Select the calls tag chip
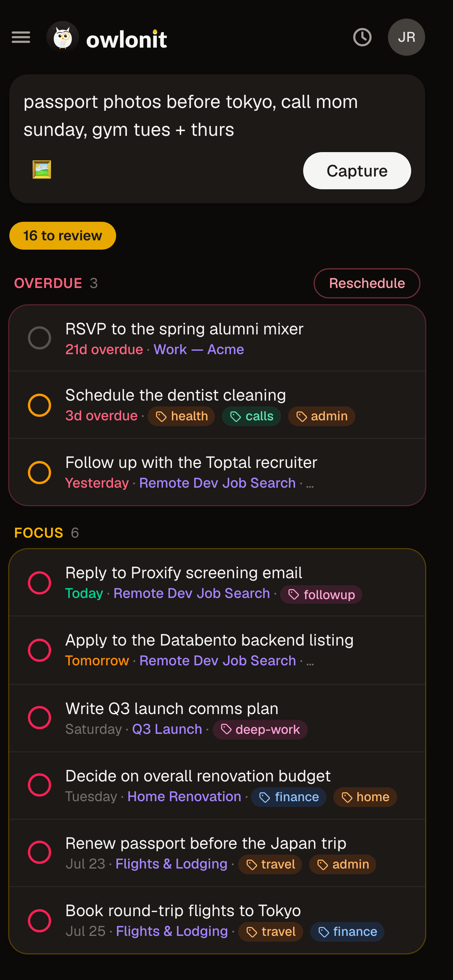 click(251, 416)
